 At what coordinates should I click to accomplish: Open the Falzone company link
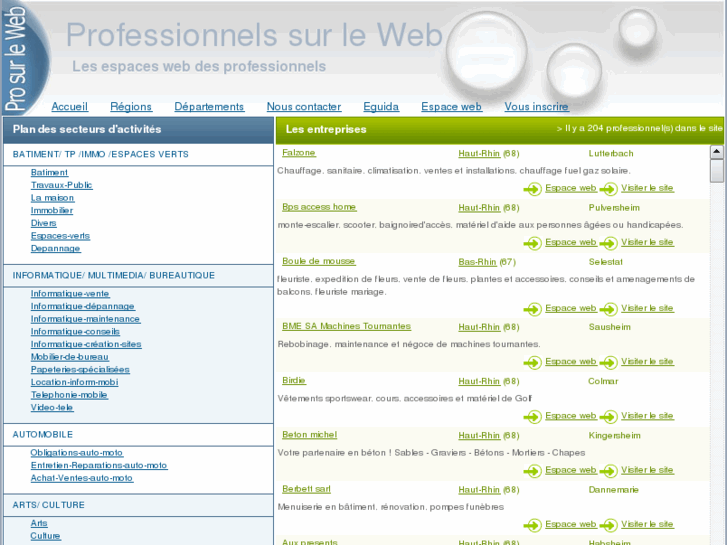point(299,153)
